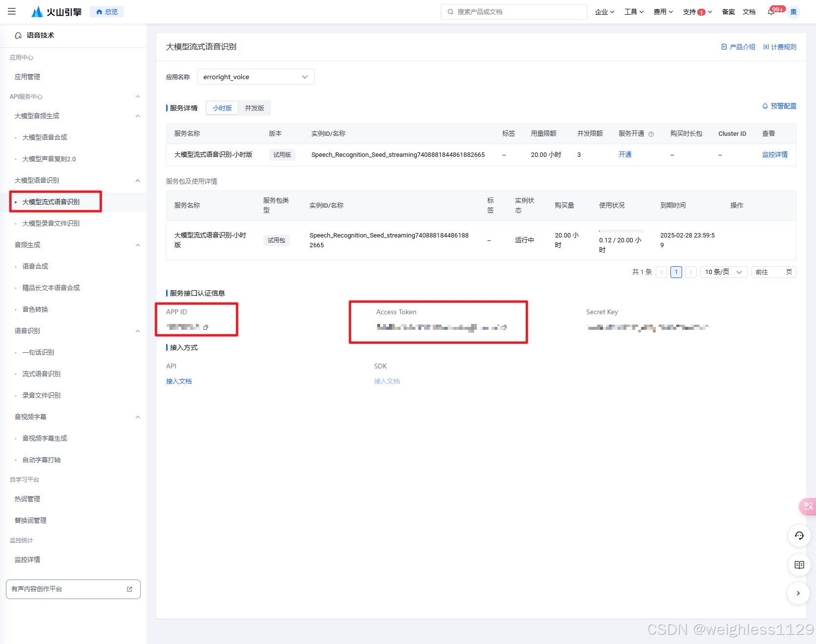Collapse the API服务中心 section
Screen dimensions: 816x644
pyautogui.click(x=138, y=97)
